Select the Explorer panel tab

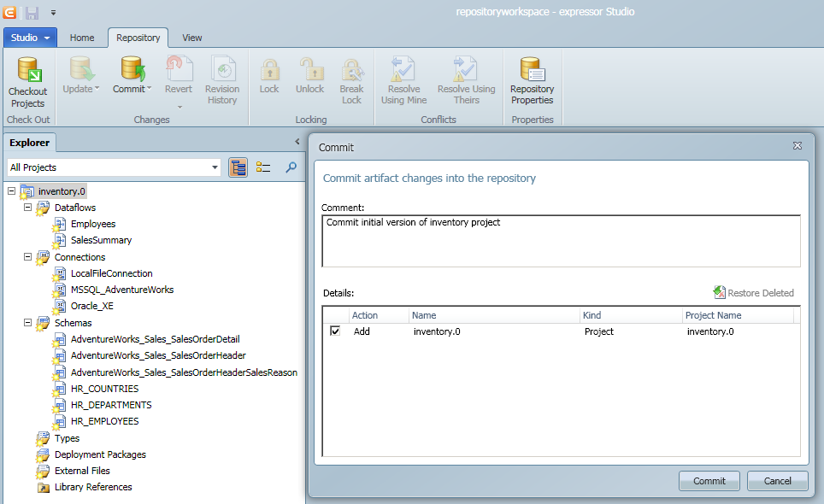tap(29, 143)
